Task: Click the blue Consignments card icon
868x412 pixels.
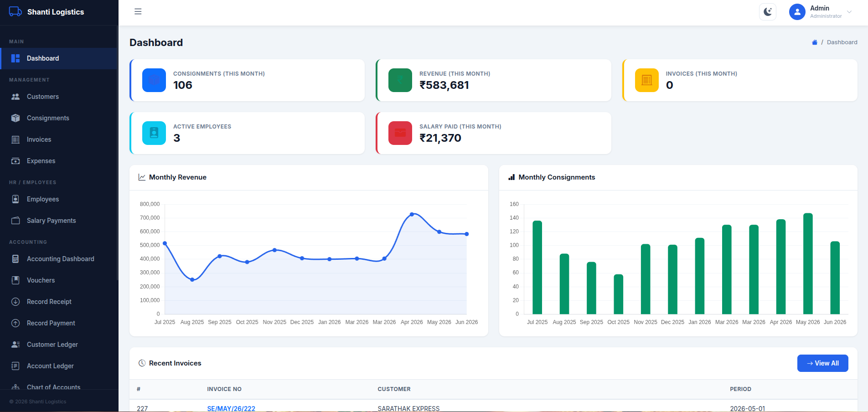Action: coord(154,80)
